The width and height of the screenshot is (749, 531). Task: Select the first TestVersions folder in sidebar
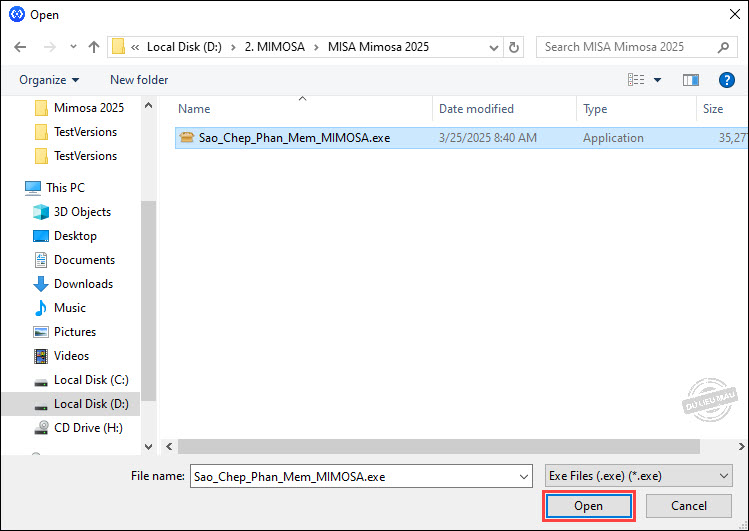[76, 132]
